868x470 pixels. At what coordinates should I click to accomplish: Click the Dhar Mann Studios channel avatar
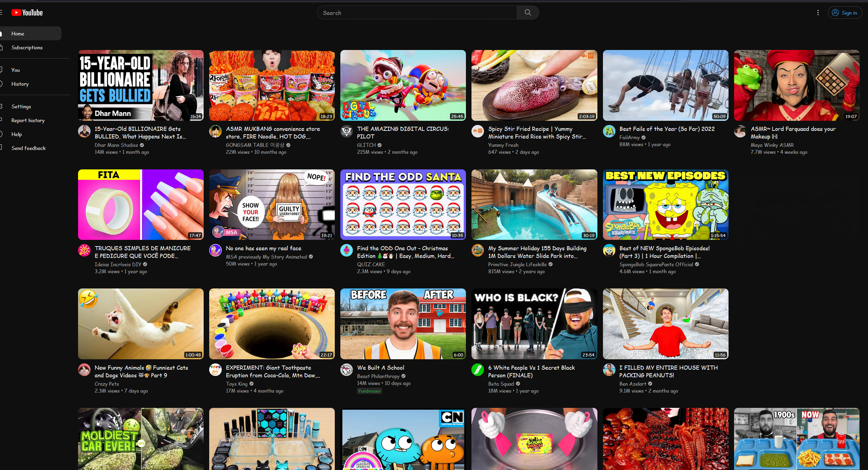(84, 132)
